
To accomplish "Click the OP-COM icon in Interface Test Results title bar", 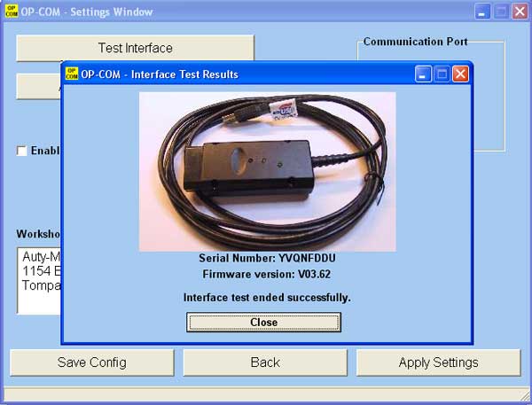I will 73,74.
